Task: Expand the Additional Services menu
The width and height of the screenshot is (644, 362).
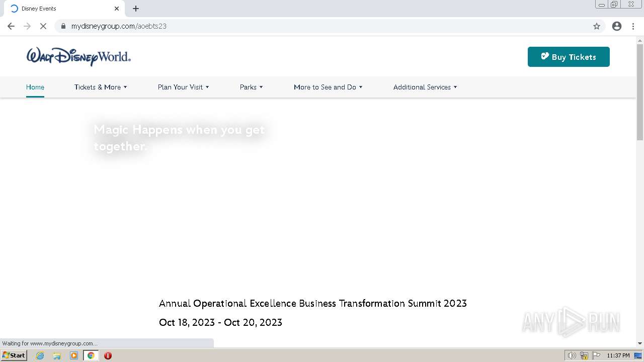Action: tap(425, 87)
